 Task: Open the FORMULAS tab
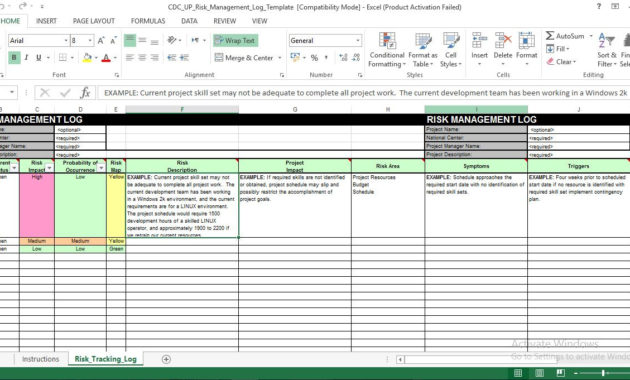(148, 21)
